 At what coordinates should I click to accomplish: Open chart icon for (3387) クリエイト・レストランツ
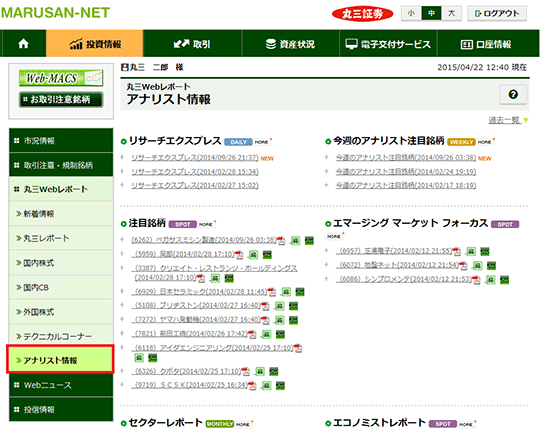229,278
